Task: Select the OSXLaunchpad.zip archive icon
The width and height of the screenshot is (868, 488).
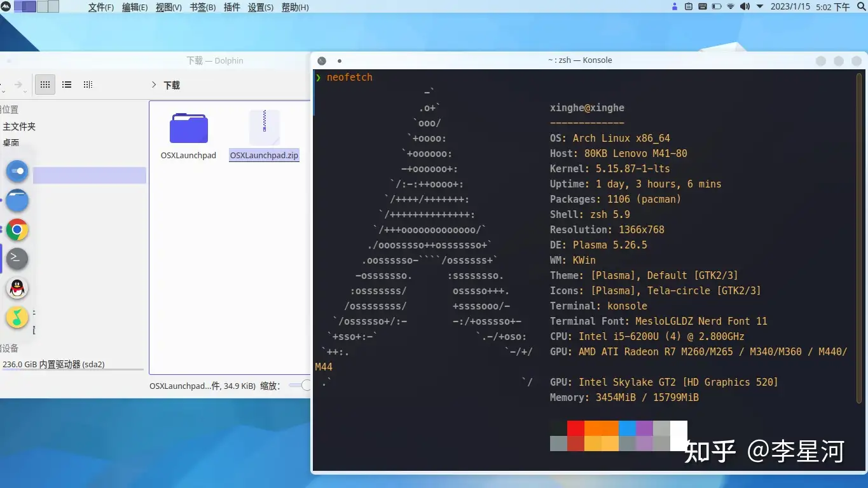Action: 264,128
